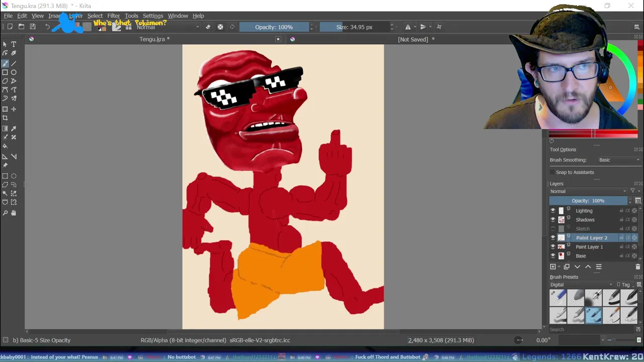Open the Digital brush tag dropdown

coord(582,285)
